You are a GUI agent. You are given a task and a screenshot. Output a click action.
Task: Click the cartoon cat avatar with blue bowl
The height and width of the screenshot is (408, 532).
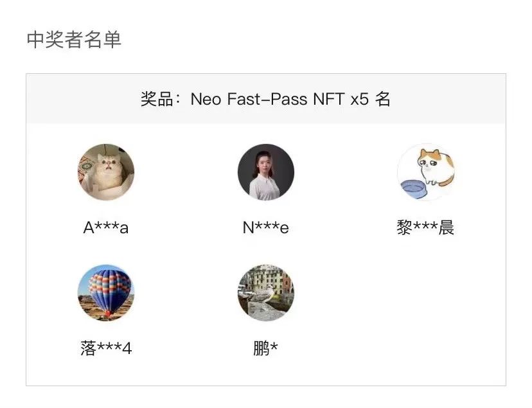click(x=426, y=172)
